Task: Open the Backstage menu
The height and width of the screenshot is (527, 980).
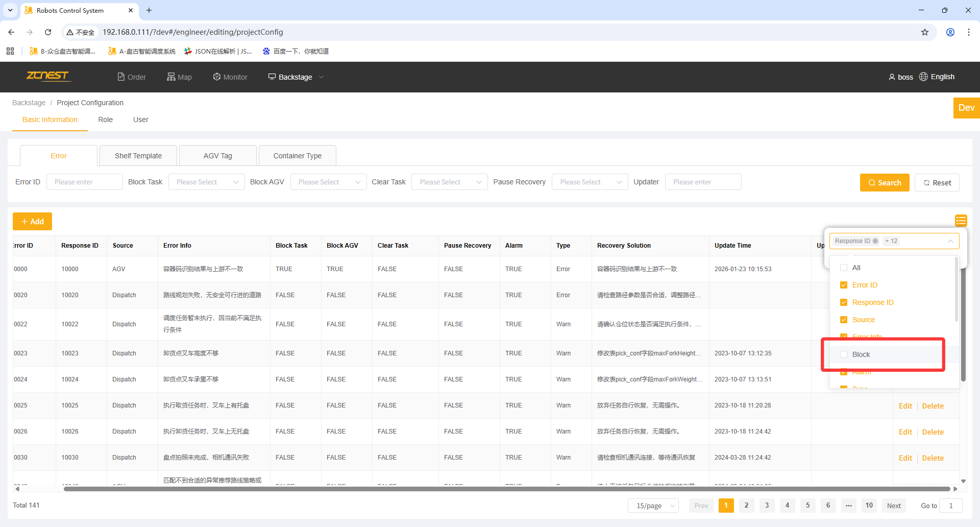Action: coord(296,77)
